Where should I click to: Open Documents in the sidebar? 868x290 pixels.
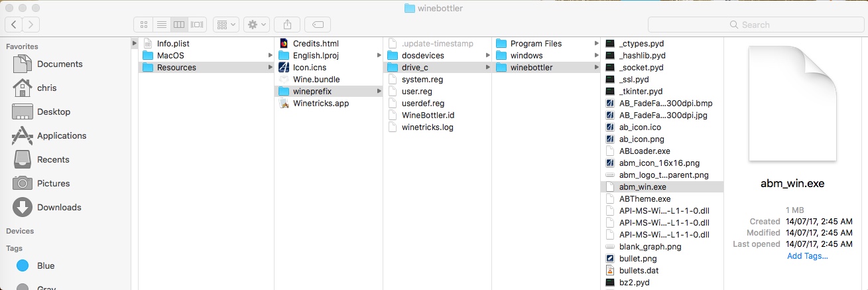click(60, 64)
